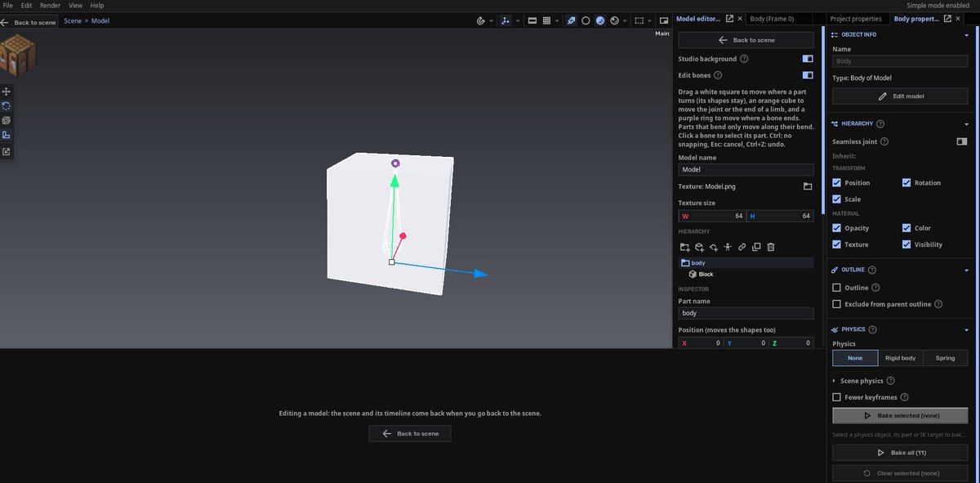Uncheck the Visibility inherit checkbox

pyautogui.click(x=906, y=244)
